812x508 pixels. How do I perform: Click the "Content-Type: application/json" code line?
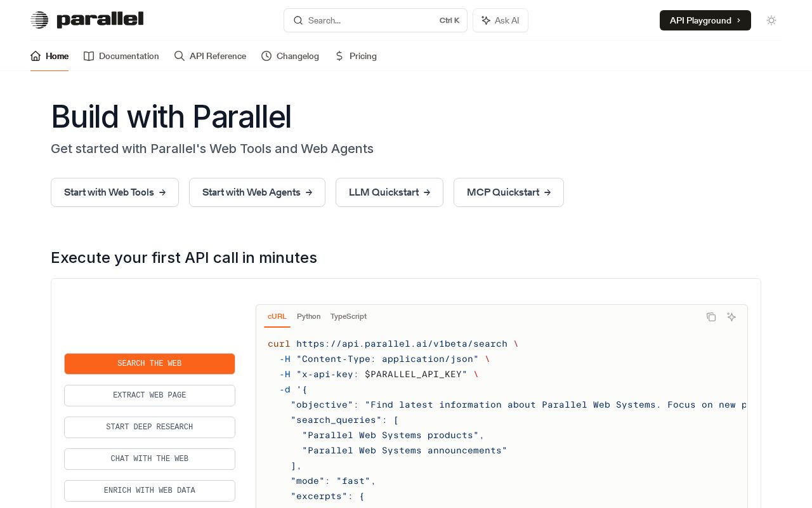tap(384, 359)
